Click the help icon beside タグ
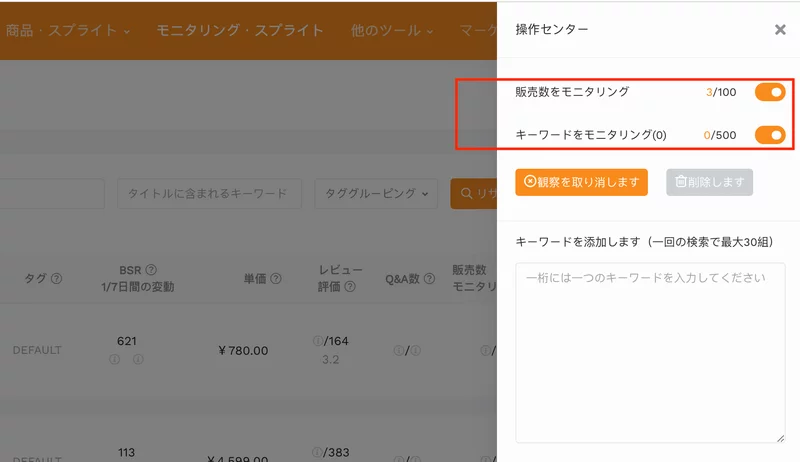 click(x=57, y=278)
